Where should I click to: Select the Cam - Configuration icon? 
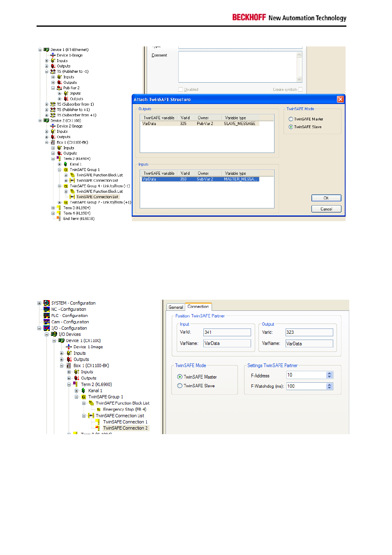click(x=47, y=322)
